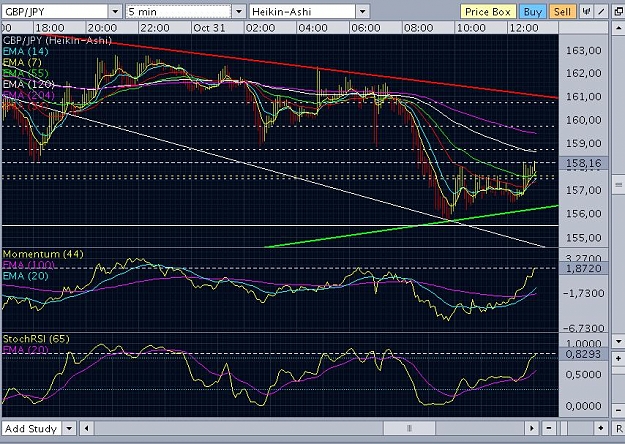The height and width of the screenshot is (444, 625).
Task: Click the vertical price scale slider handle
Action: pos(618,185)
